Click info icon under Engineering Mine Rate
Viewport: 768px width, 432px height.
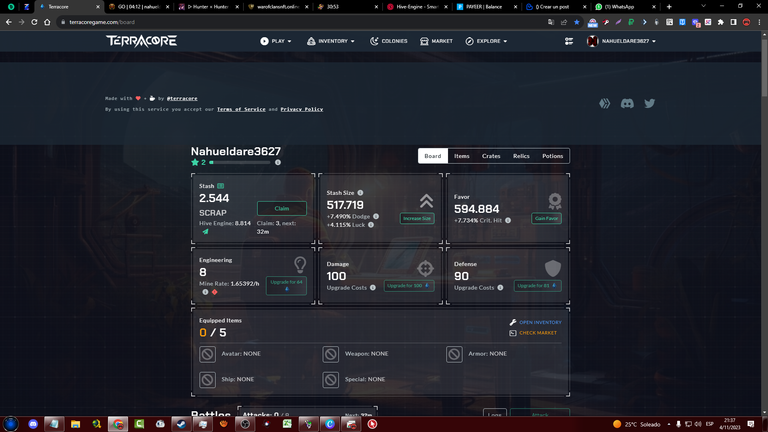[205, 292]
